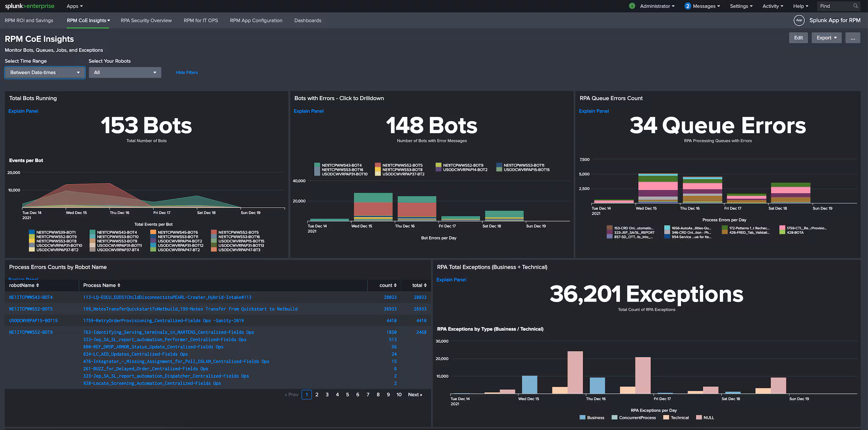Click the Messages count badge icon
The height and width of the screenshot is (430, 868).
click(687, 6)
